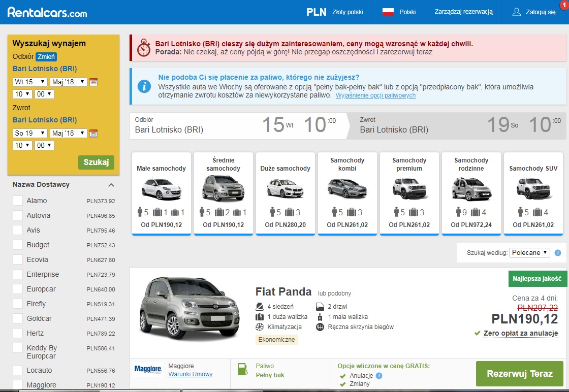This screenshot has height=392, width=569.
Task: Open the return minutes dropdown
Action: pos(44,145)
